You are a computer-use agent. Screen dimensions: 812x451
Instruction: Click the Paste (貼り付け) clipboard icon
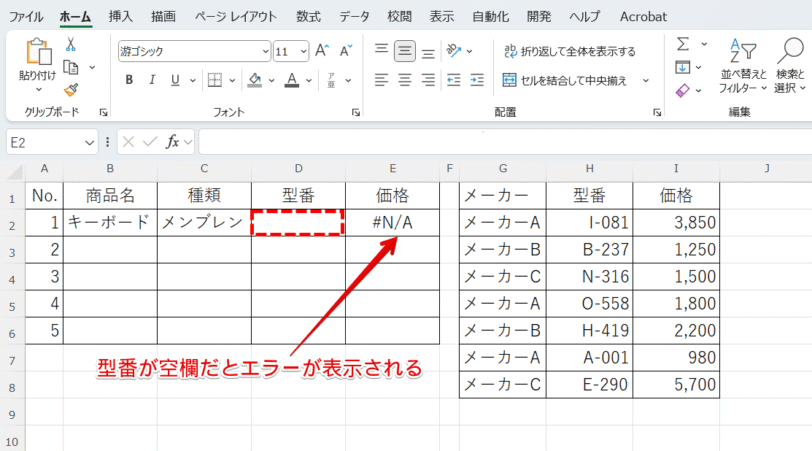point(38,52)
